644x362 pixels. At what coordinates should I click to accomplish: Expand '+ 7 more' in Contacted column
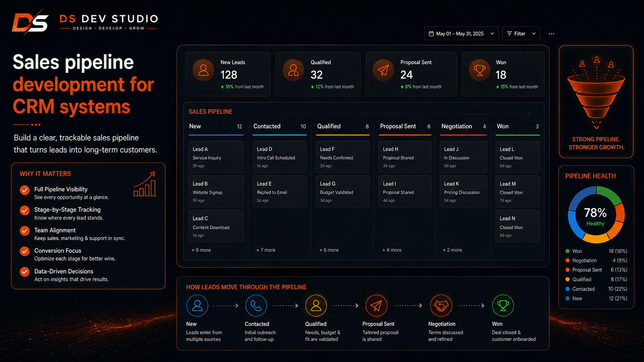click(x=266, y=250)
